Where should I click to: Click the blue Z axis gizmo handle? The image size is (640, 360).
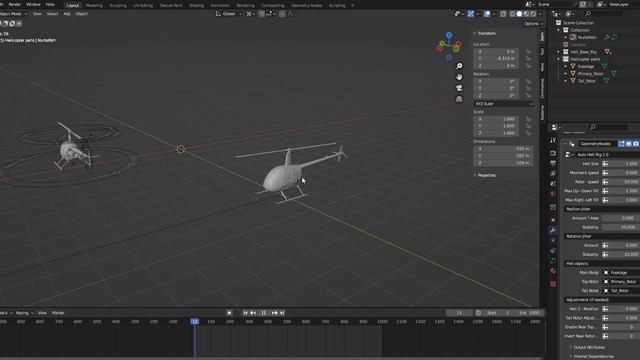pos(449,35)
